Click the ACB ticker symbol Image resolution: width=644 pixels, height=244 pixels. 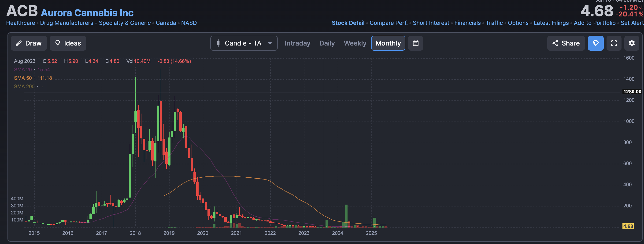22,11
